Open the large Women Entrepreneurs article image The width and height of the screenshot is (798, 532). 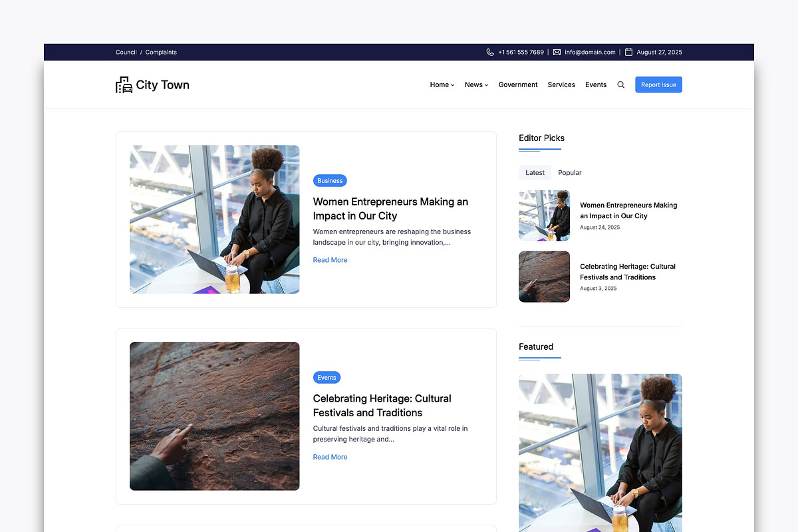[x=214, y=219]
